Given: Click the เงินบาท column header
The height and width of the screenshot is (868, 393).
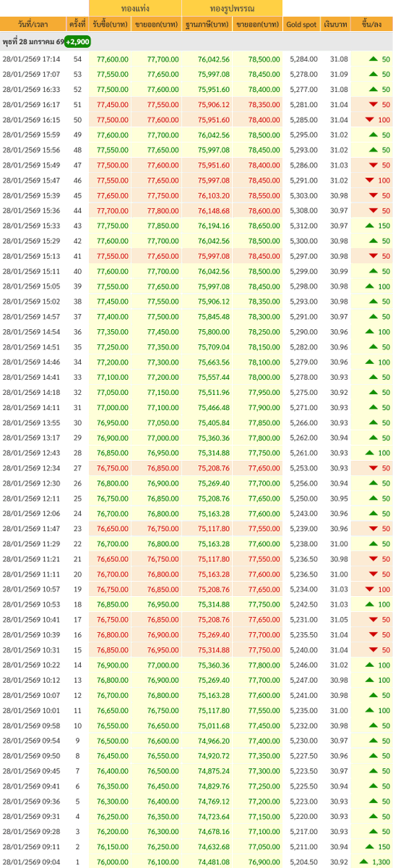Looking at the screenshot, I should click(336, 24).
